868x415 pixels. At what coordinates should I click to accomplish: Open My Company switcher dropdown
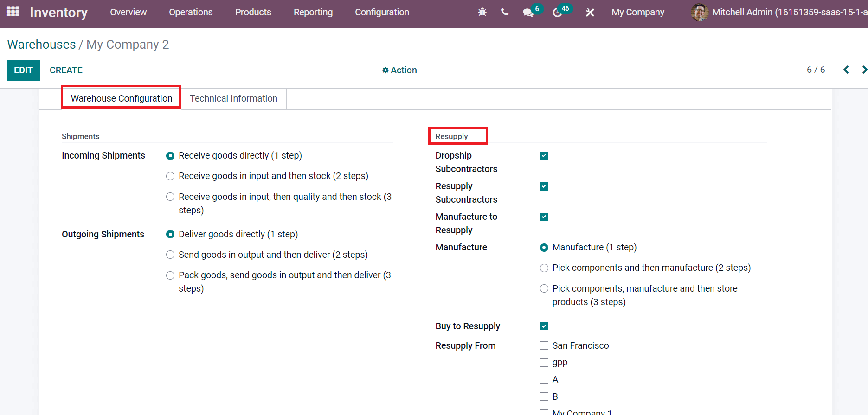tap(638, 12)
